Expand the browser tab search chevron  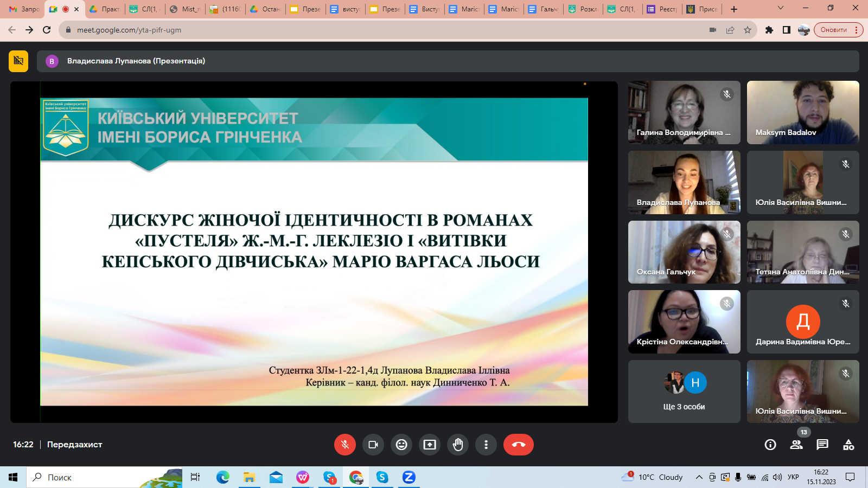pos(781,8)
